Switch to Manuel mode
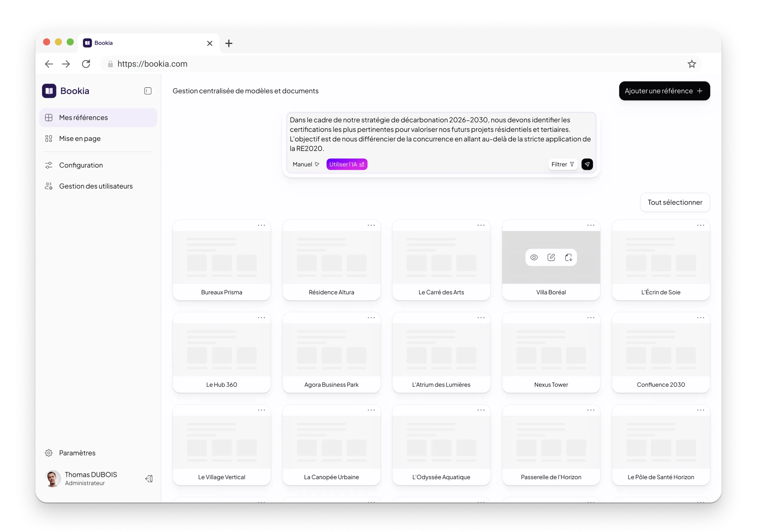The height and width of the screenshot is (532, 757). pos(305,164)
